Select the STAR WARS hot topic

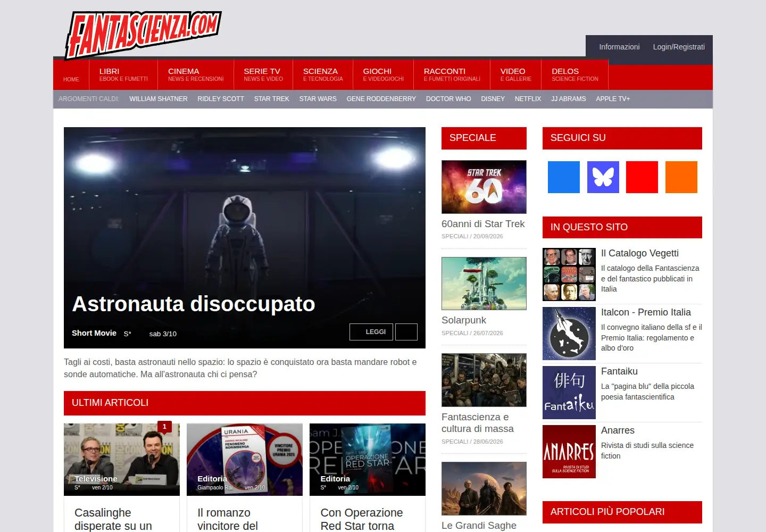click(x=318, y=99)
